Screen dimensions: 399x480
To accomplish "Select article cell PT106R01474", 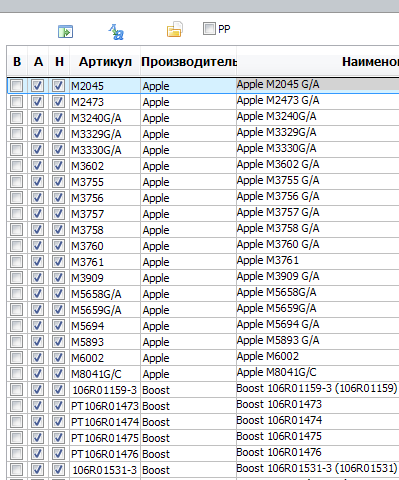I will (x=105, y=422).
